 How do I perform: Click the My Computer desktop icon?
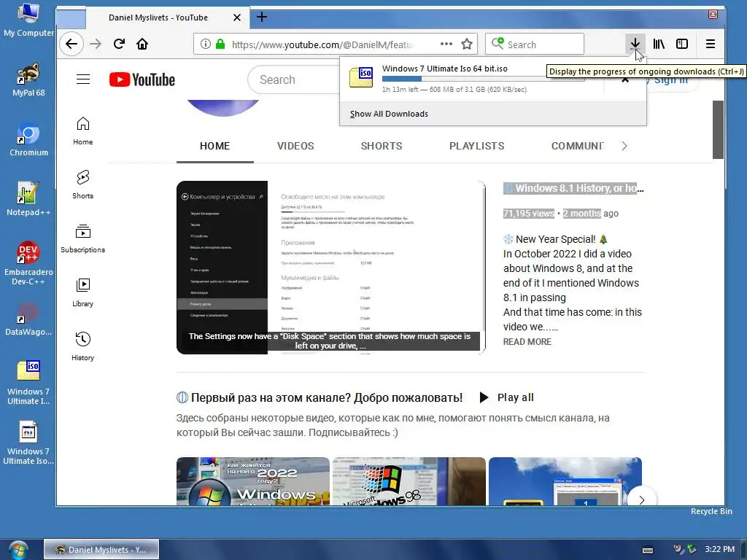tap(28, 20)
